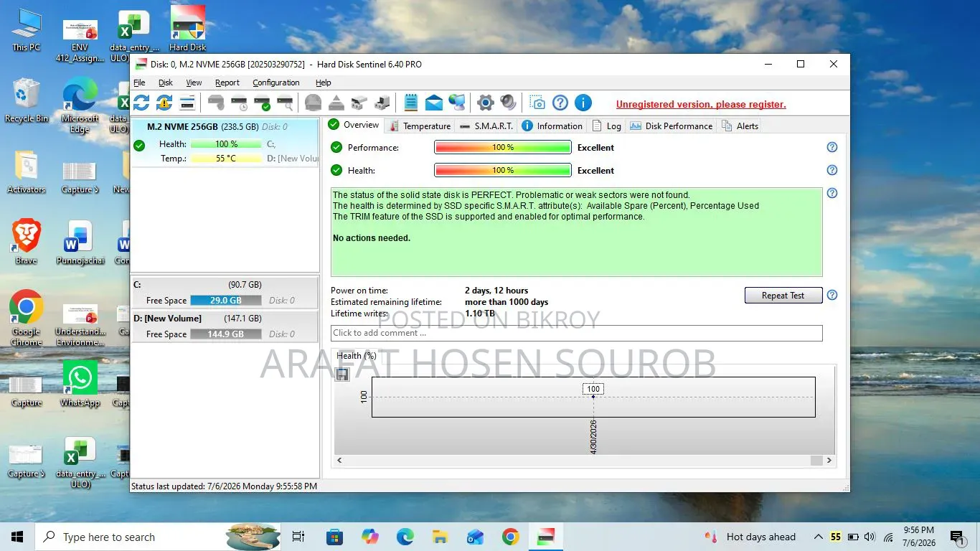The image size is (980, 551).
Task: Select the Overview tab
Action: (x=354, y=125)
